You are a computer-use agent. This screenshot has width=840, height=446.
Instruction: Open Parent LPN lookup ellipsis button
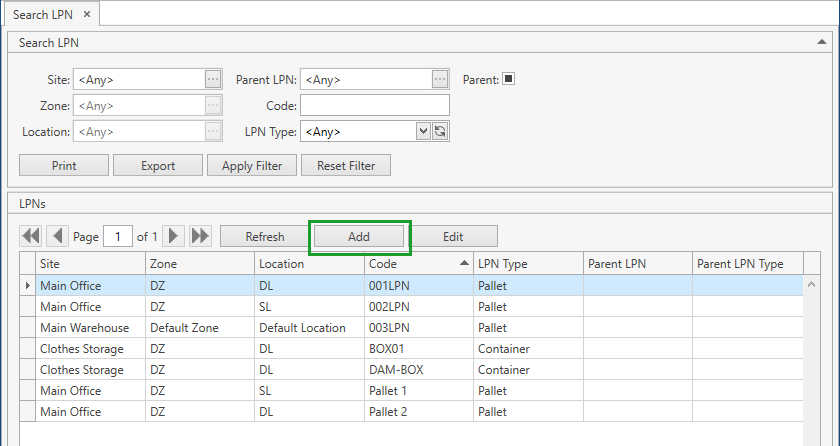(x=440, y=79)
